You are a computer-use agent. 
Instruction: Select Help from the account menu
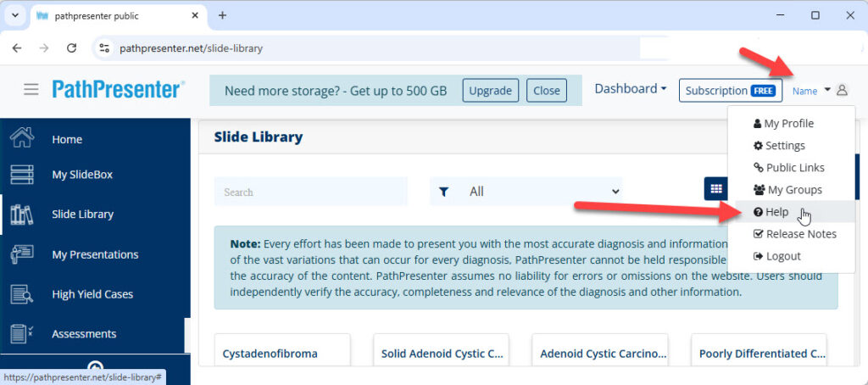point(776,212)
